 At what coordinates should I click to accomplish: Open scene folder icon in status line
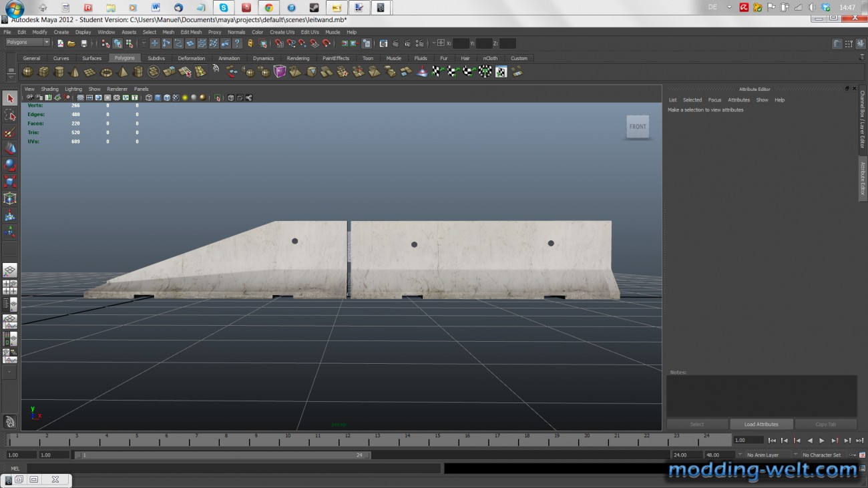click(x=71, y=43)
